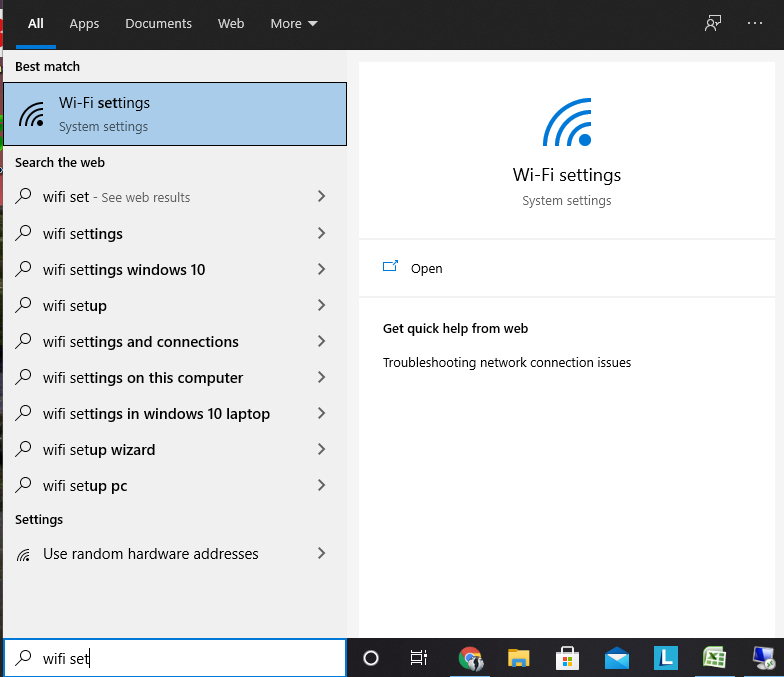Expand arrow for 'wifi settings windows 10'
The image size is (784, 677).
point(322,269)
